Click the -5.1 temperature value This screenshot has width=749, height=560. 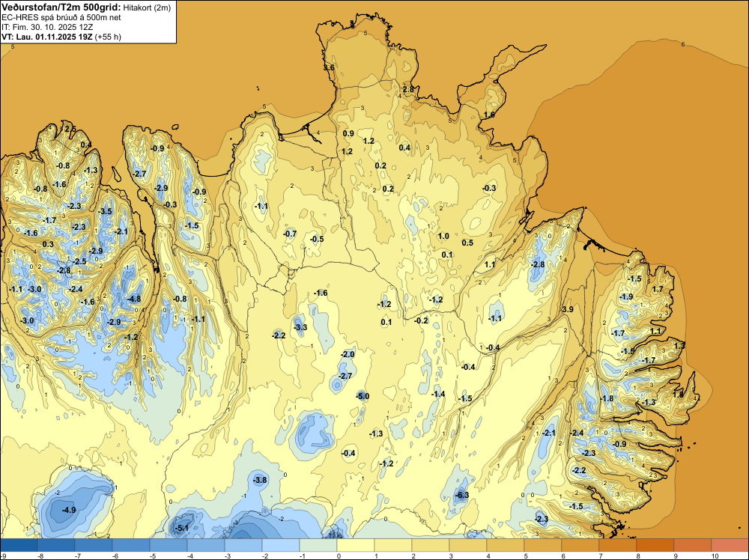[183, 528]
